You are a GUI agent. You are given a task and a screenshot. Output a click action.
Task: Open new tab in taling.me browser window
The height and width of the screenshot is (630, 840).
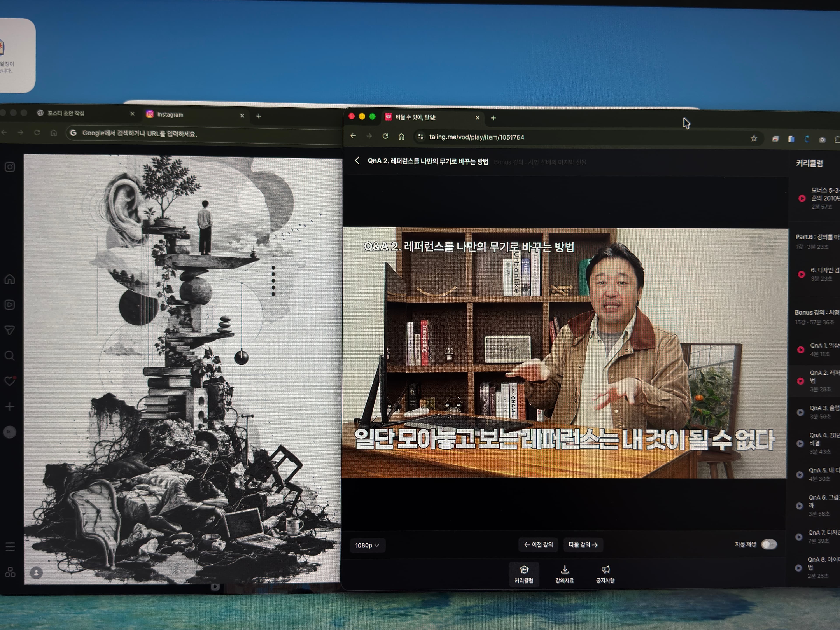click(x=493, y=118)
